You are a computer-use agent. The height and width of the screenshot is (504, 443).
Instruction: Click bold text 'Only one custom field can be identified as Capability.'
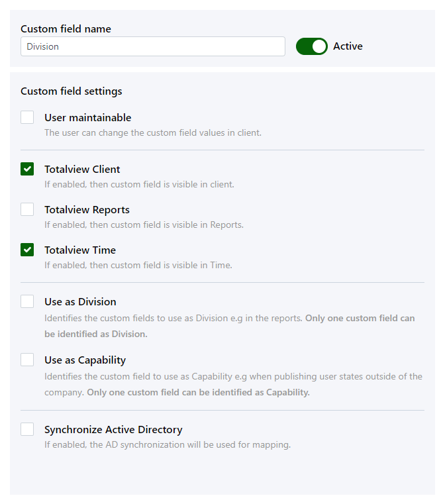tap(199, 393)
